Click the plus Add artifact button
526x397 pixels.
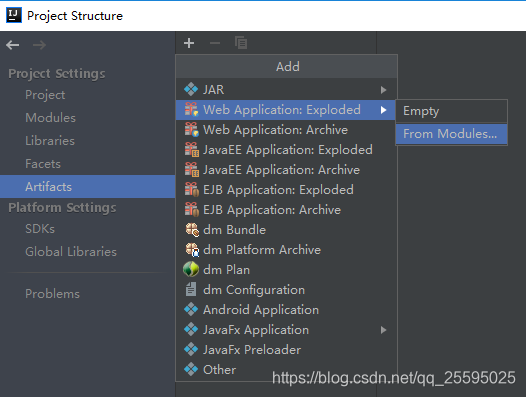click(x=189, y=43)
